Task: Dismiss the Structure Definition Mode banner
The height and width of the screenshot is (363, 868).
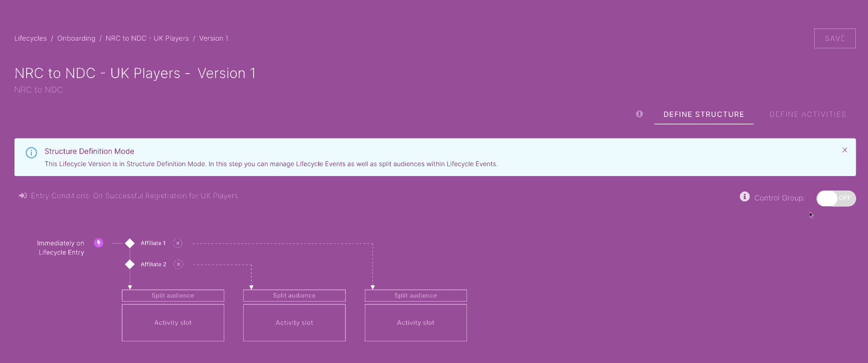Action: [x=844, y=150]
